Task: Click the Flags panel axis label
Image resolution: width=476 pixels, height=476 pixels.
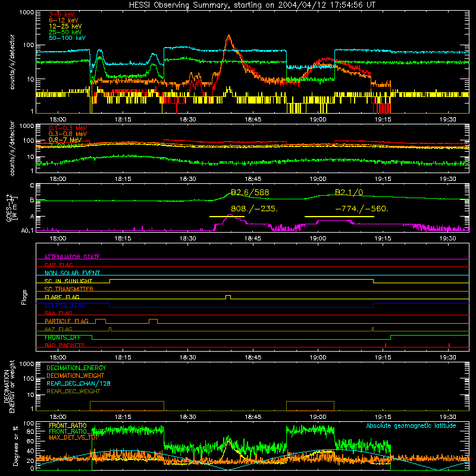Action: point(24,297)
